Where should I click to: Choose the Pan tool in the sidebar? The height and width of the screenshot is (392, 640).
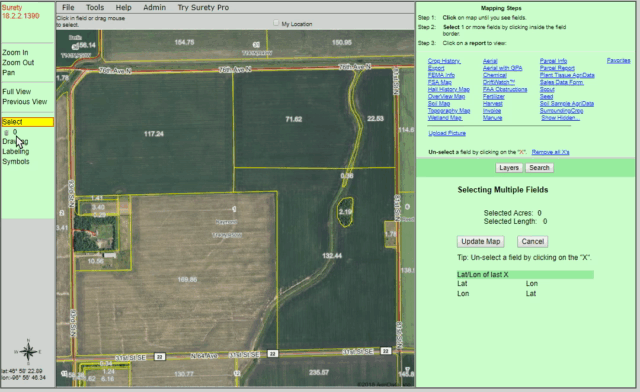click(x=9, y=72)
